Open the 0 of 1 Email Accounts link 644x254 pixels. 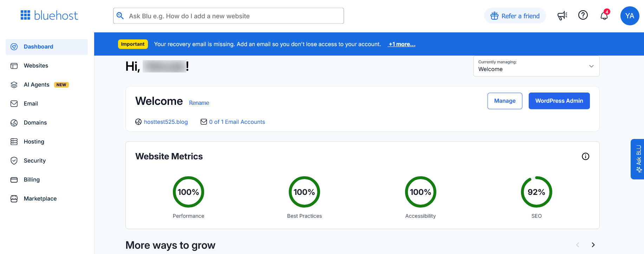pos(237,122)
